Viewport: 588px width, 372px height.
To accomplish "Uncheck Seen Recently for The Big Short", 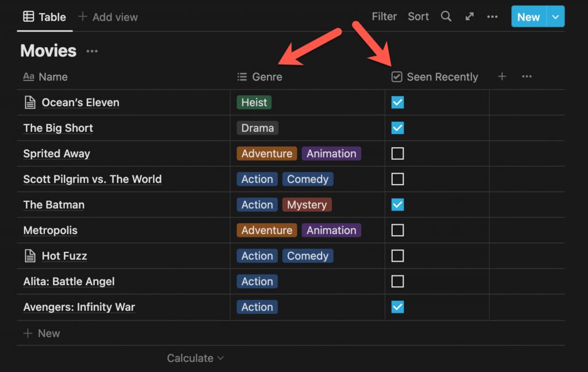I will 397,128.
